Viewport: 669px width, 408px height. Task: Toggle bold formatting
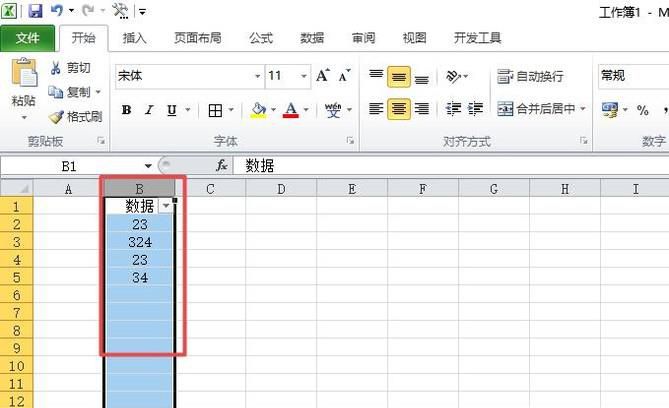tap(126, 110)
